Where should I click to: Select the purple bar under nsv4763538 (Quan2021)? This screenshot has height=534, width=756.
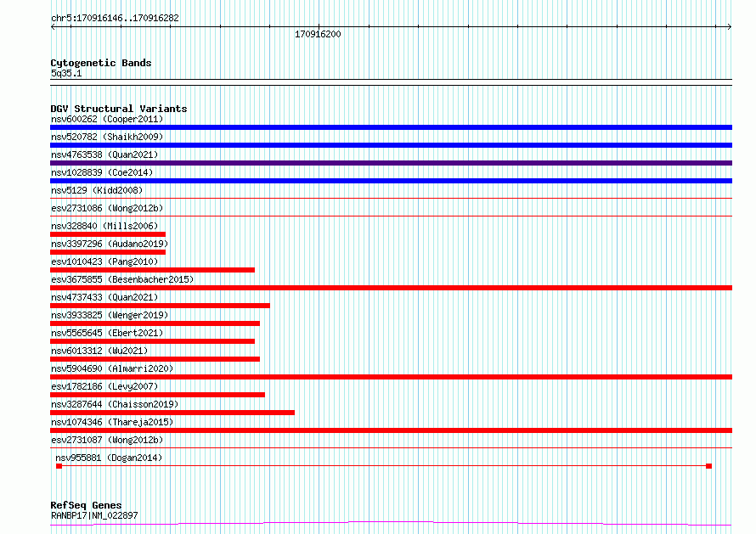pos(391,163)
